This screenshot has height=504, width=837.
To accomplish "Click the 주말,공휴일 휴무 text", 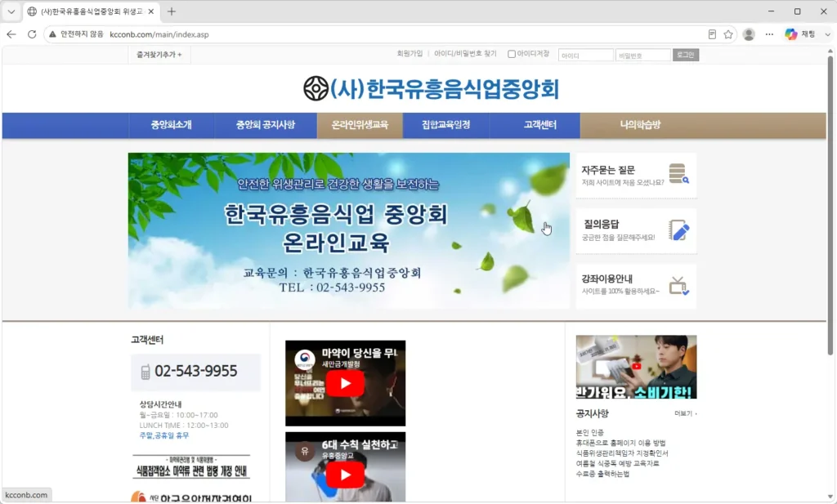I will (x=163, y=435).
